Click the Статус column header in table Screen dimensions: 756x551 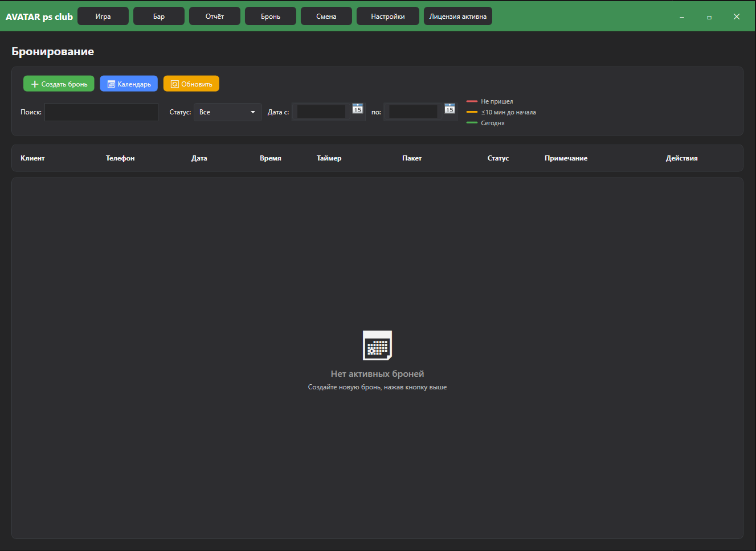click(x=498, y=158)
